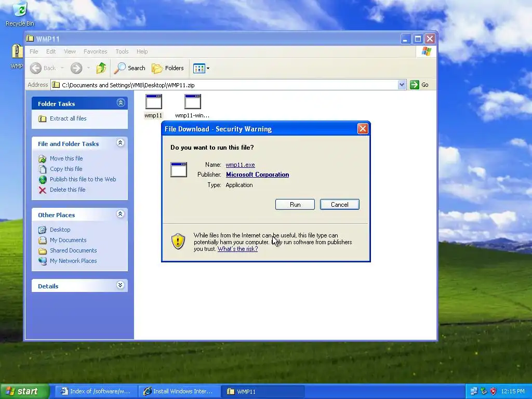Click the address bar path field

click(225, 85)
